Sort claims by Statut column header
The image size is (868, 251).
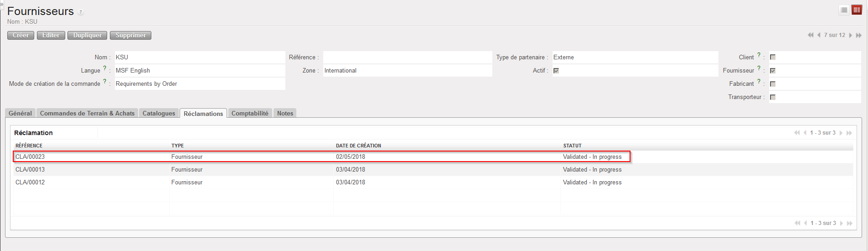(572, 146)
